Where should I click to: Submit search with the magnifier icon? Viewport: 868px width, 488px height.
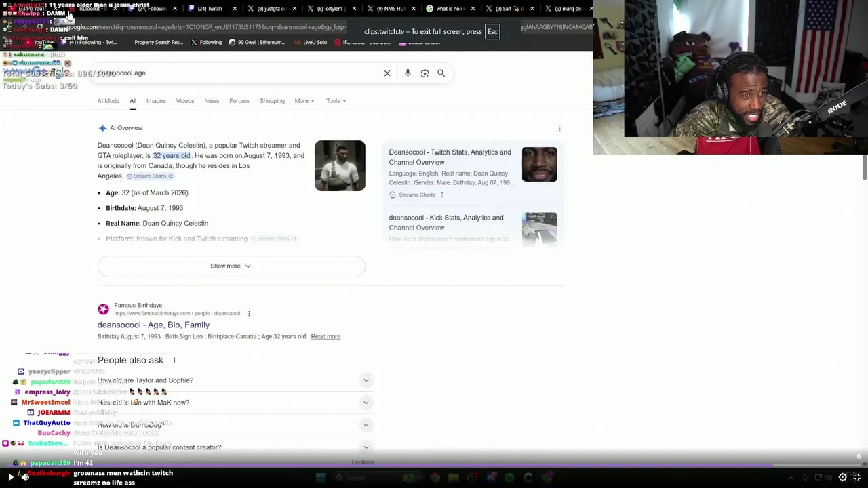coord(441,73)
